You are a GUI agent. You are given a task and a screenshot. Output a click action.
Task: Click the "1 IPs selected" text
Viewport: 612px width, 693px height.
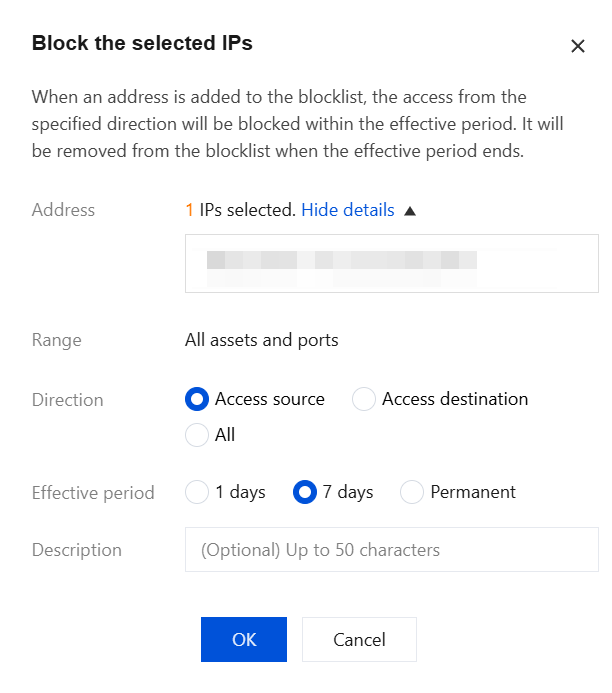[x=240, y=210]
